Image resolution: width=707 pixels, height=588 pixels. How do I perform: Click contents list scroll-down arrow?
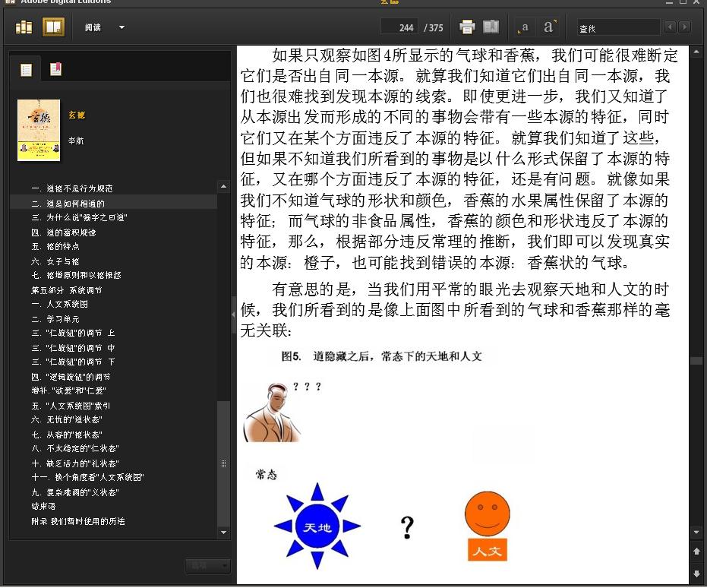(x=223, y=533)
